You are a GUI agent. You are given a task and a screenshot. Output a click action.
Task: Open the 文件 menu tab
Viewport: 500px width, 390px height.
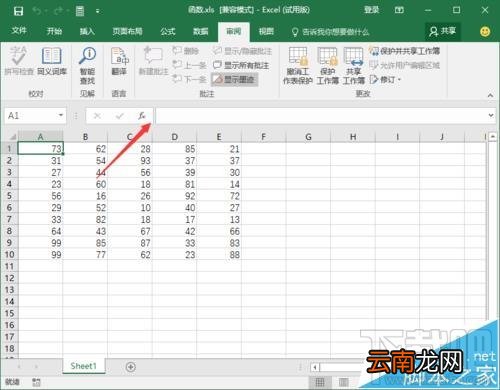(x=19, y=31)
